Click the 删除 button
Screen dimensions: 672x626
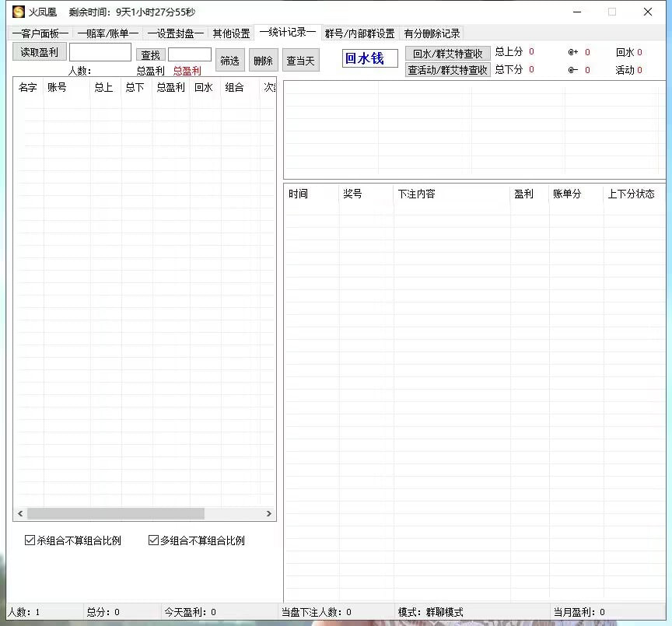[263, 61]
